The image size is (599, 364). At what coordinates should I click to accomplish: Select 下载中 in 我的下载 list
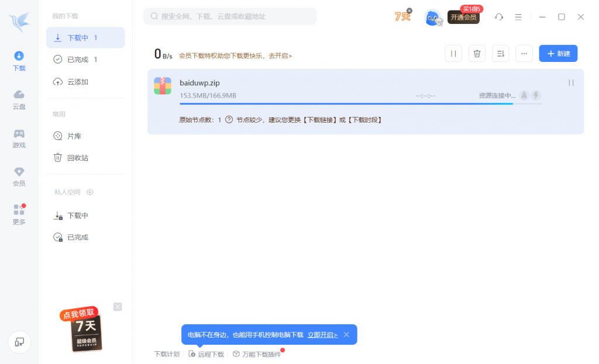pyautogui.click(x=85, y=38)
